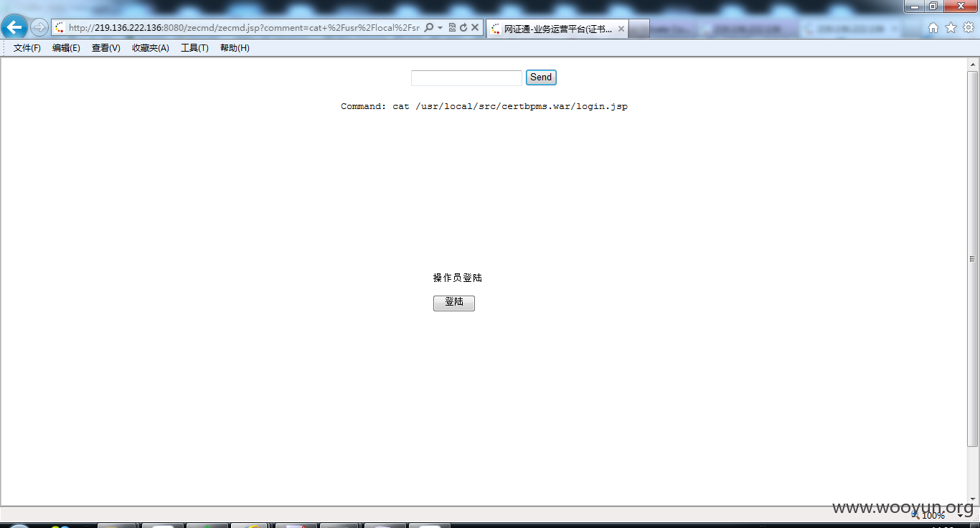Click the vertical scrollbar down arrow
Viewport: 980px width, 528px height.
pos(973,498)
